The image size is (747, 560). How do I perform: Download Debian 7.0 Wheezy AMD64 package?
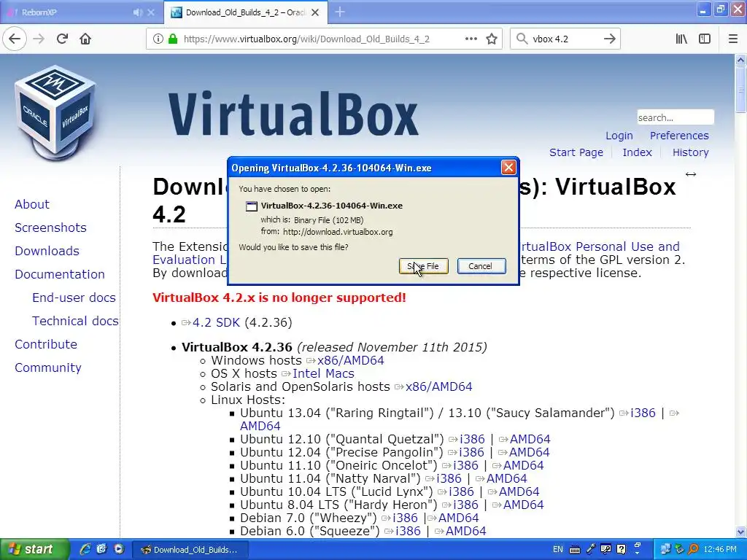click(458, 518)
